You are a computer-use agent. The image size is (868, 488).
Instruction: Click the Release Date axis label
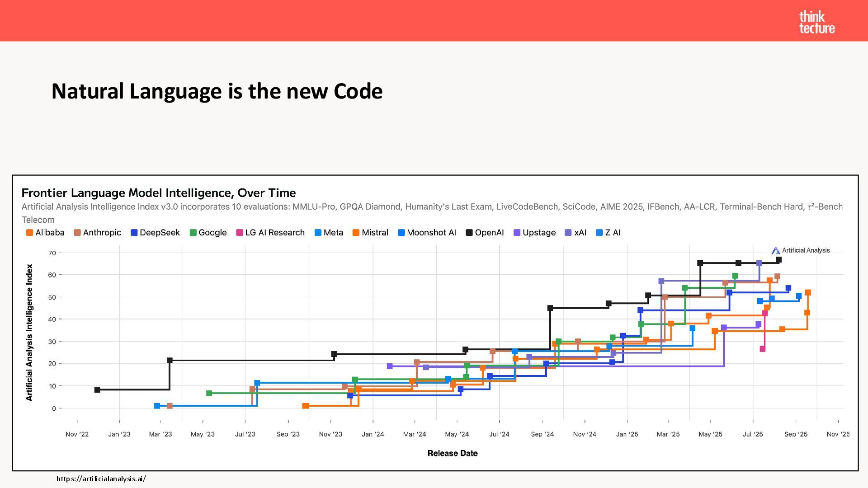tap(453, 453)
